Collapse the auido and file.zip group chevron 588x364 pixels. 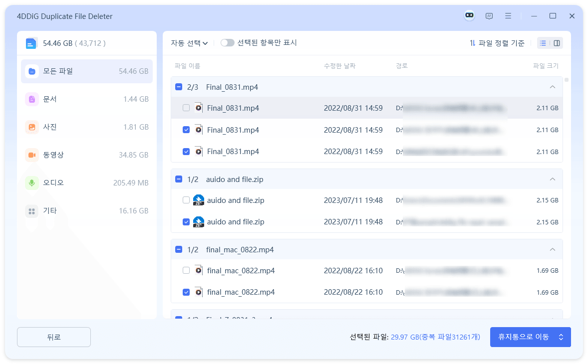coord(553,179)
